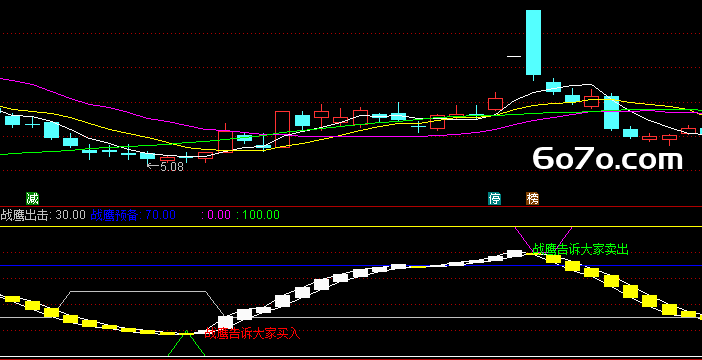This screenshot has width=702, height=360.
Task: Click the 战鹰预备: 70.00 indicator label
Action: tap(133, 215)
